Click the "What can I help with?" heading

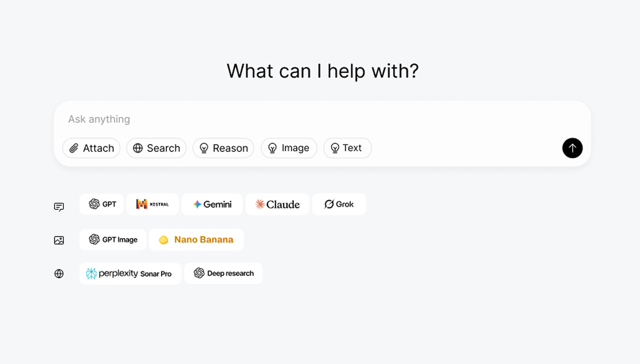322,71
